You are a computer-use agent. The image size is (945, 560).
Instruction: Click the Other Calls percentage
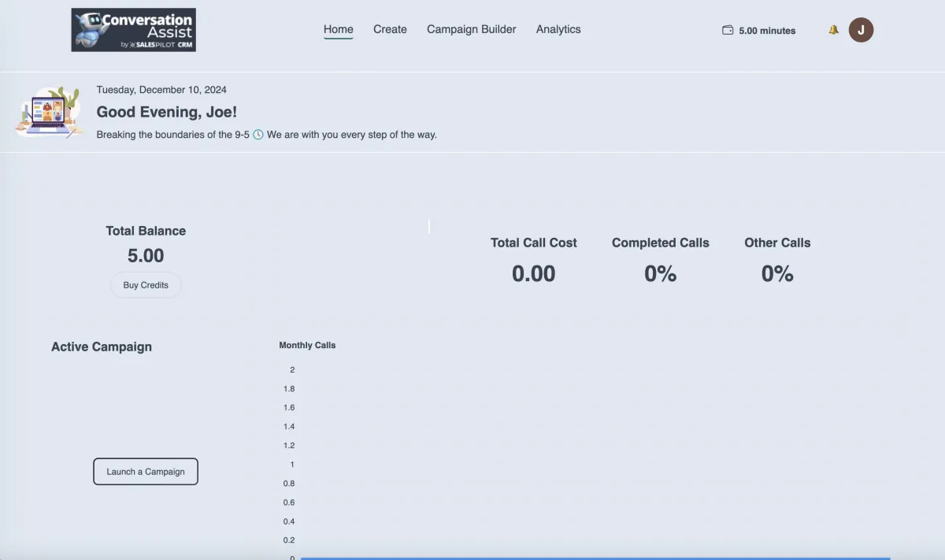pyautogui.click(x=777, y=273)
